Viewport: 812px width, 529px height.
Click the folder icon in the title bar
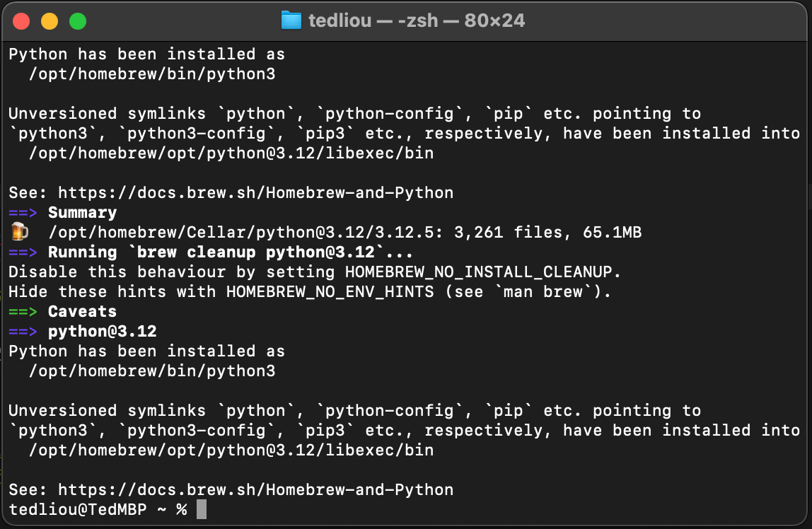291,21
